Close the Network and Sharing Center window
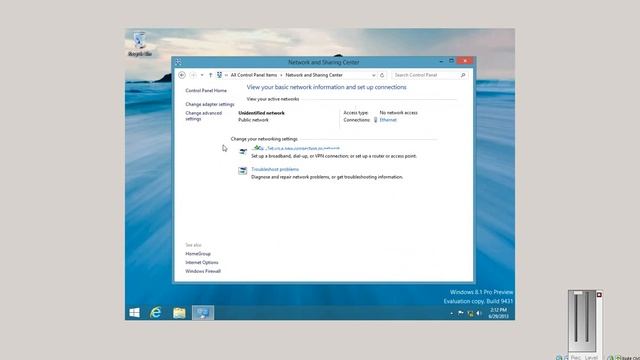 [465, 61]
